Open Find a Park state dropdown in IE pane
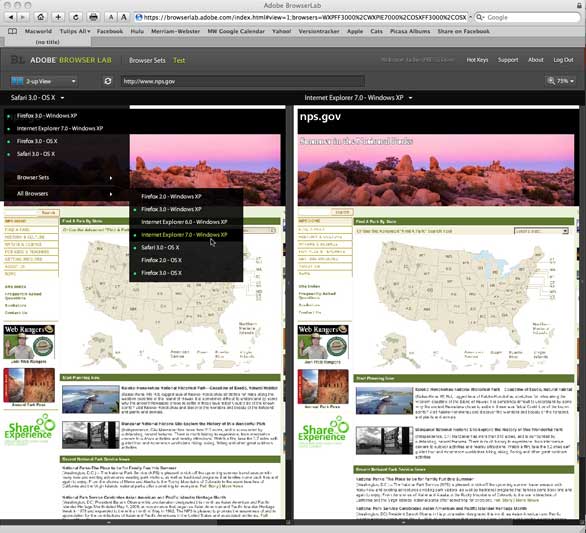Viewport: 586px width, 533px height. pyautogui.click(x=541, y=231)
